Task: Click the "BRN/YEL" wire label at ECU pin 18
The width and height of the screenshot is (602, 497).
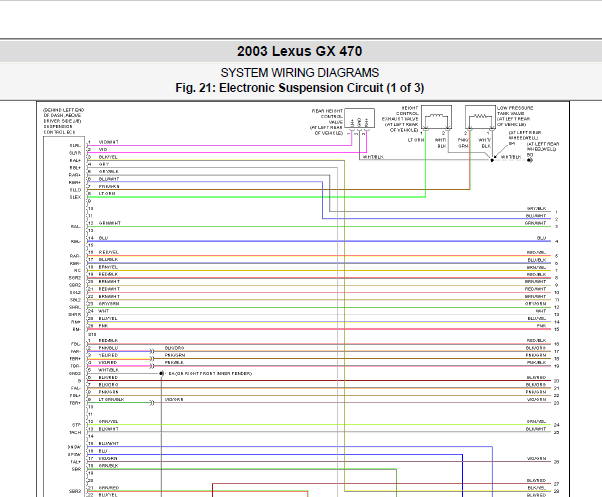Action: [108, 267]
